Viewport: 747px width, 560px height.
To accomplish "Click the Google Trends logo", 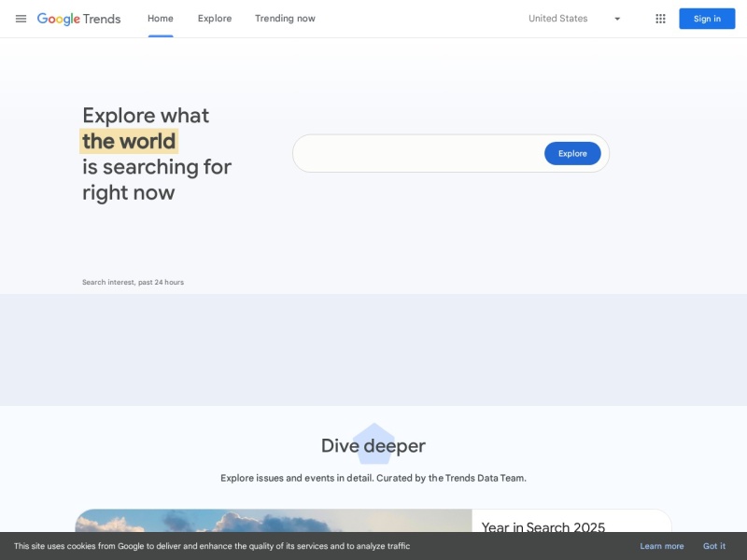I will tap(79, 19).
